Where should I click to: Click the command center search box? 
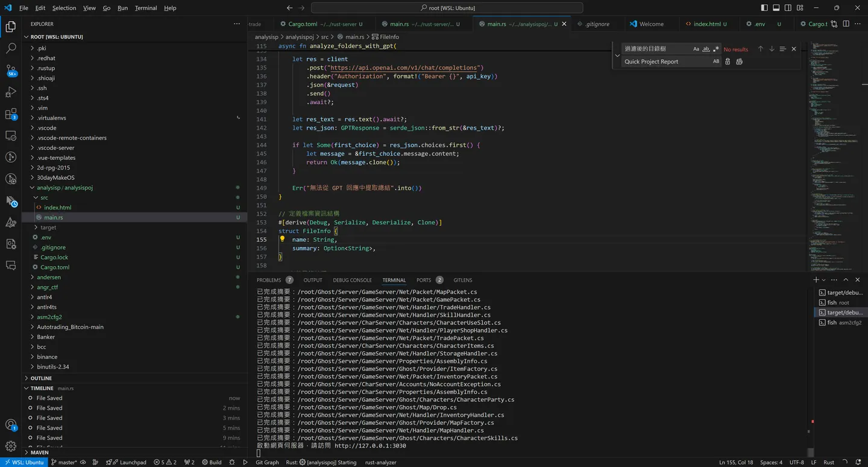pos(447,8)
